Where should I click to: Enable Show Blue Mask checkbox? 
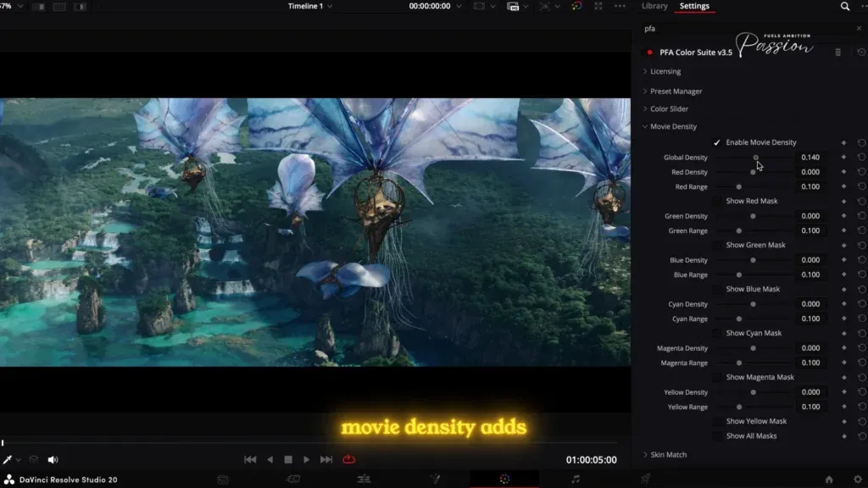(717, 290)
